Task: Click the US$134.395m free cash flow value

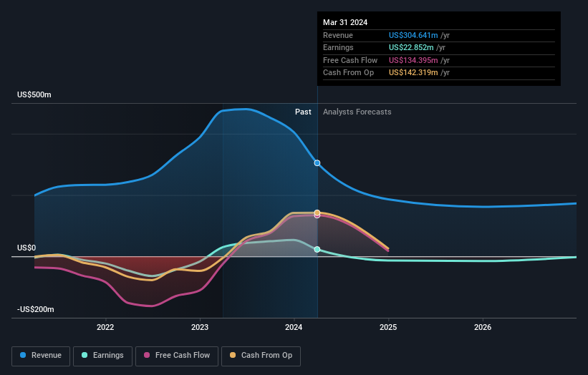Action: [x=413, y=60]
